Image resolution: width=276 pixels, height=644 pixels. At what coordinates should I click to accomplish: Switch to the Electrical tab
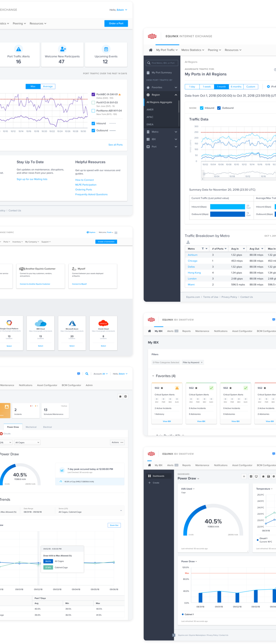(48, 427)
